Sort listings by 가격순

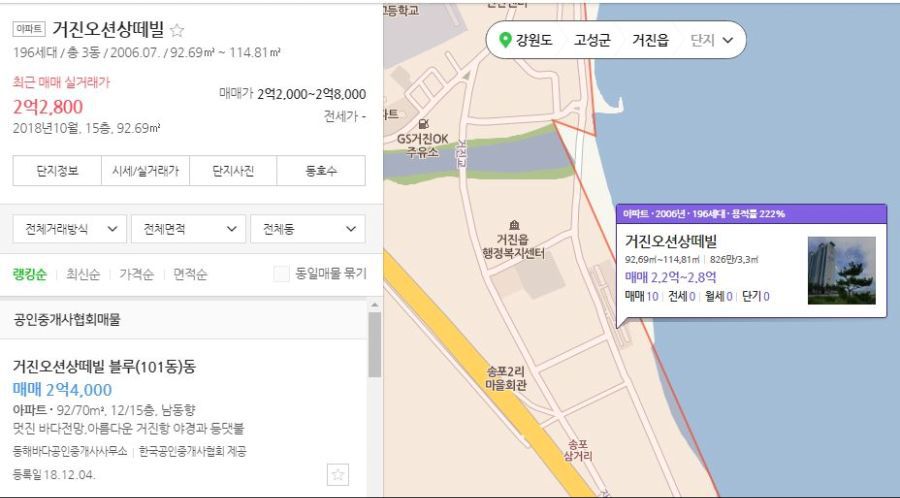tap(137, 274)
